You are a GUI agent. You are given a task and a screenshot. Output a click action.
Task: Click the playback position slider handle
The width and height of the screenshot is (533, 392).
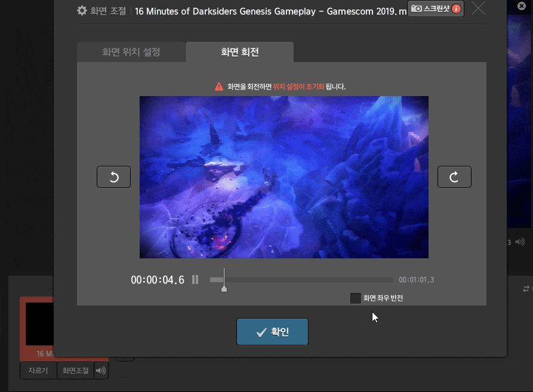coord(224,289)
